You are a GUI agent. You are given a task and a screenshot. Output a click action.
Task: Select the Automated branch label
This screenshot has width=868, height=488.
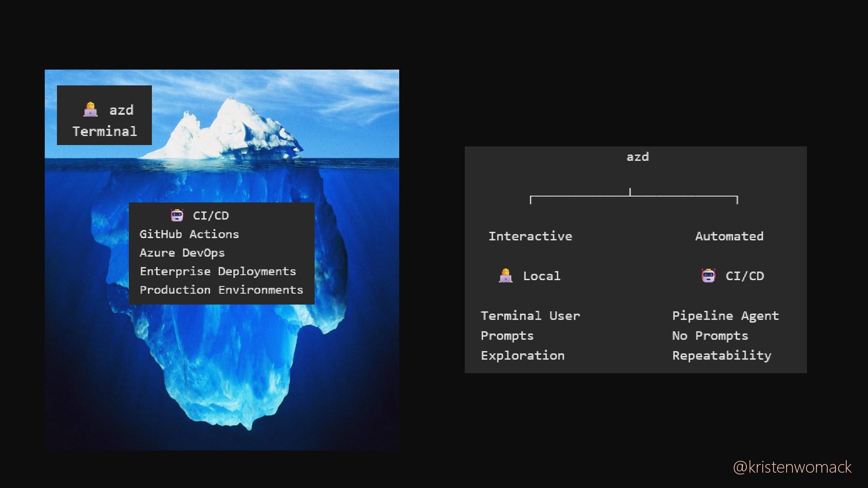pos(729,236)
